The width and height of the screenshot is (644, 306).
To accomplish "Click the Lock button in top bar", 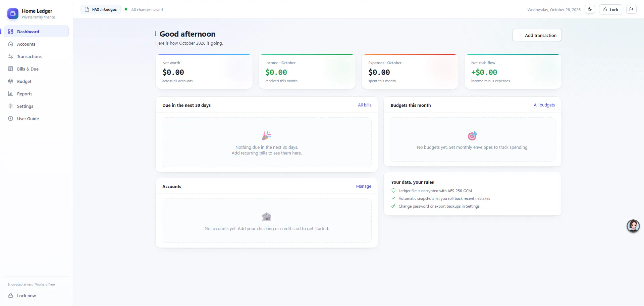I will click(x=610, y=9).
